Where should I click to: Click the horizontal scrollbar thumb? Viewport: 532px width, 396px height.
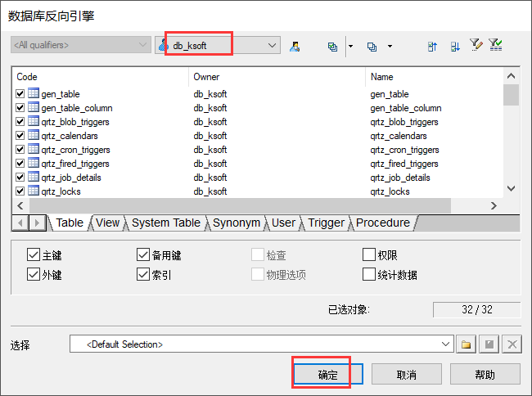pyautogui.click(x=240, y=205)
